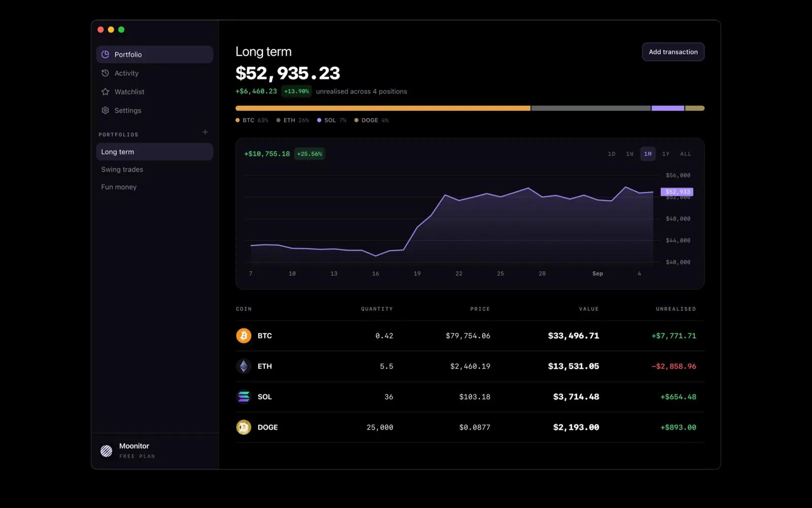Image resolution: width=812 pixels, height=508 pixels.
Task: Click the Add transaction button
Action: (673, 52)
